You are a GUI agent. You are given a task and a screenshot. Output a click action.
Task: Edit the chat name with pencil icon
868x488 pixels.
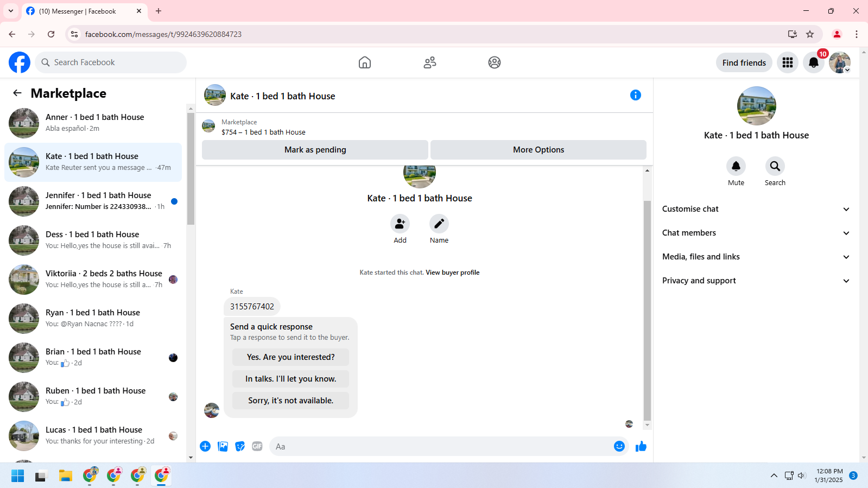(439, 224)
